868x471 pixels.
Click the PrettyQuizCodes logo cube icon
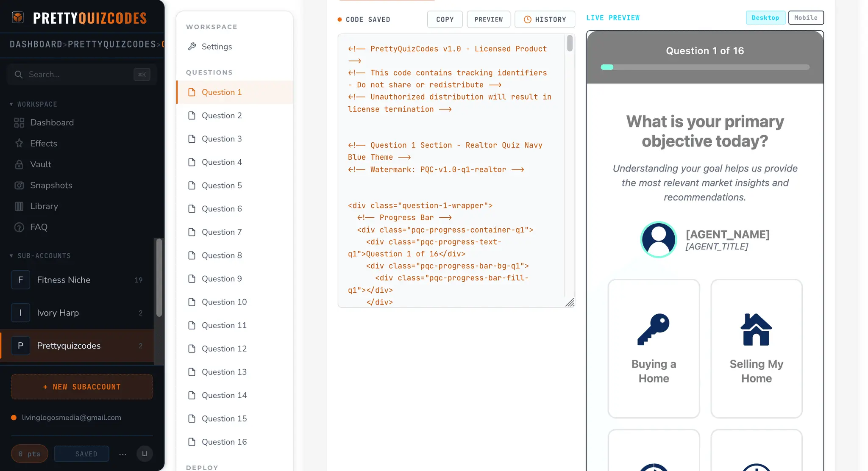coord(18,17)
